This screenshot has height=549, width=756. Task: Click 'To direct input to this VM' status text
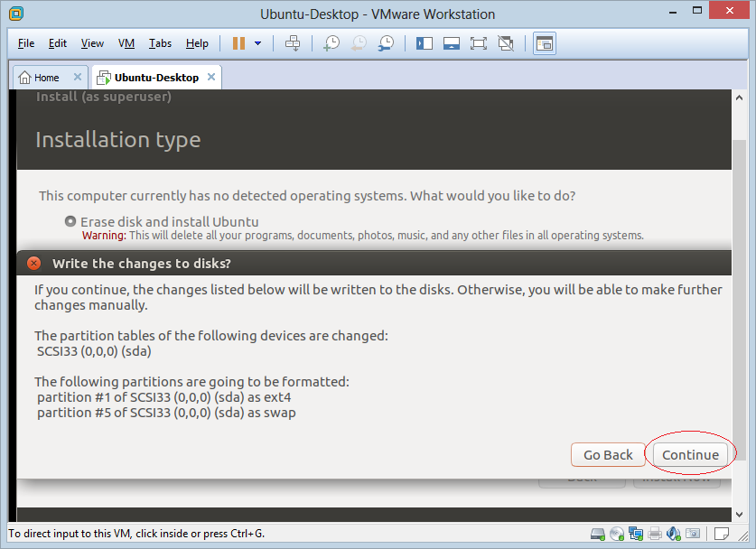(x=137, y=534)
